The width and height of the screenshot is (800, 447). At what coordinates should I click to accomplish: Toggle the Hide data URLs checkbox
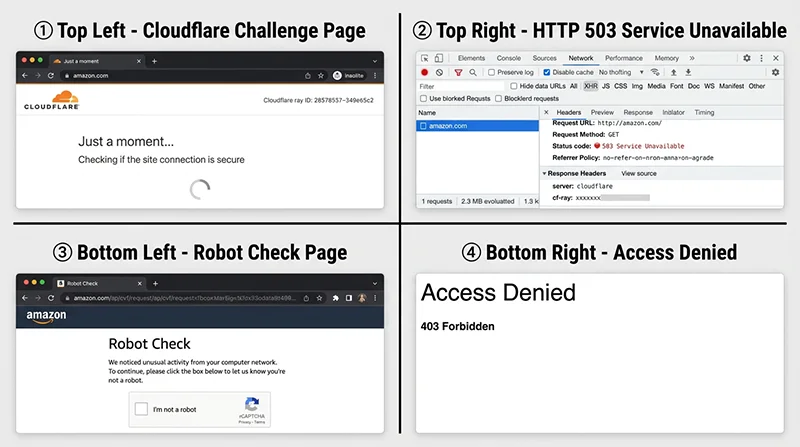point(514,86)
